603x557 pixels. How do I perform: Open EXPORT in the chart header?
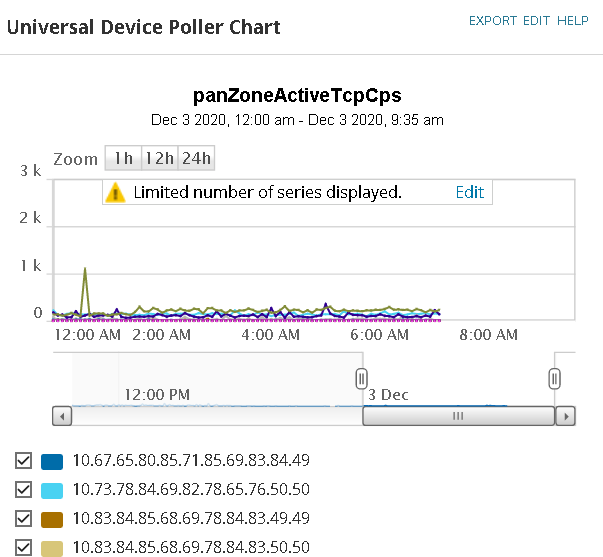[493, 20]
